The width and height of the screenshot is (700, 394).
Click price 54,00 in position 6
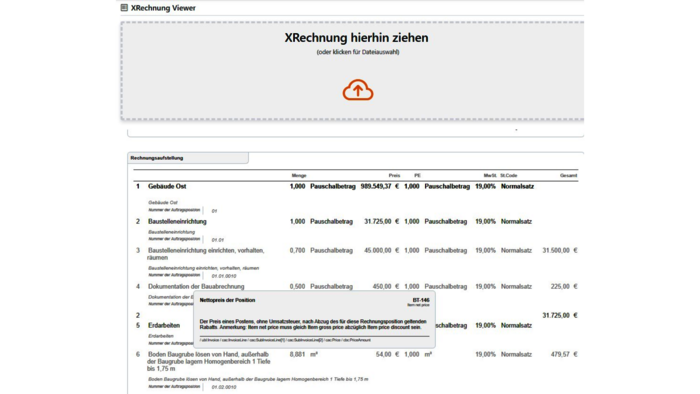383,354
